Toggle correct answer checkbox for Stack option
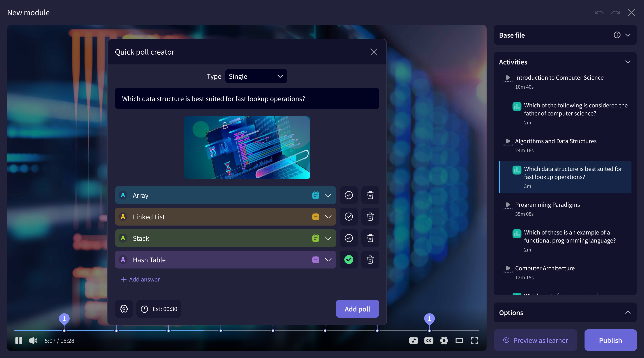644x358 pixels. tap(348, 238)
